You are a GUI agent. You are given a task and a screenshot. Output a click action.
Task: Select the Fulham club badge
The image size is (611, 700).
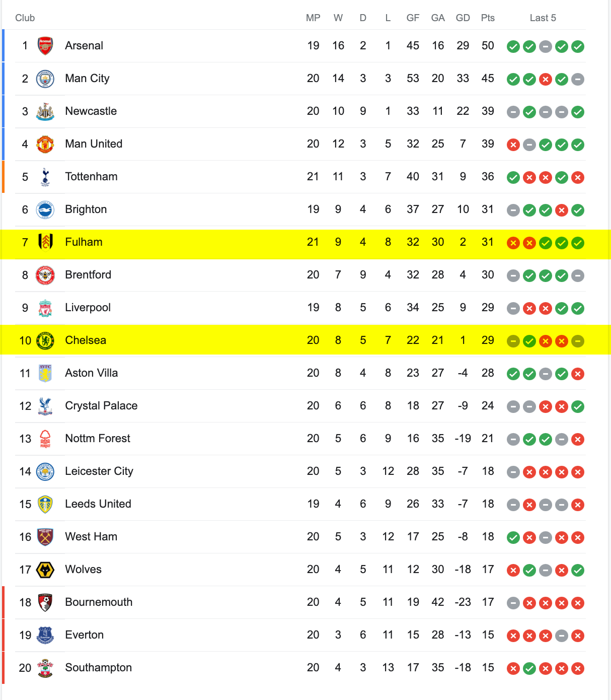pyautogui.click(x=45, y=242)
